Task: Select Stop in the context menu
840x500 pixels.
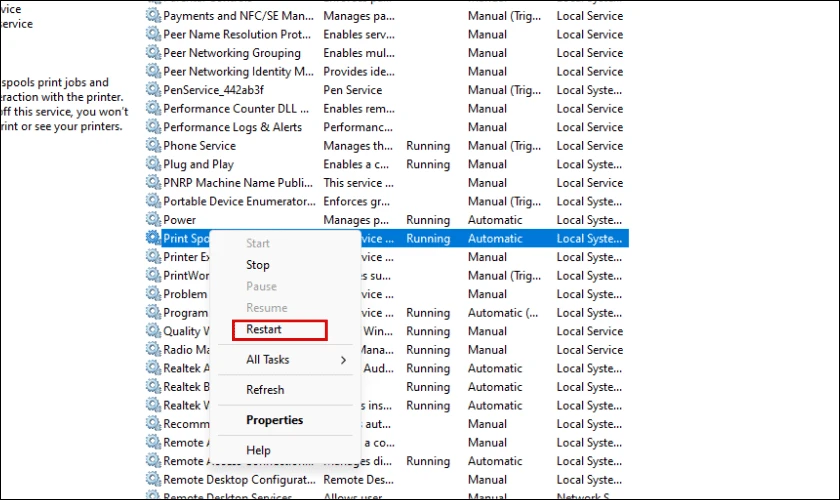Action: click(x=258, y=265)
